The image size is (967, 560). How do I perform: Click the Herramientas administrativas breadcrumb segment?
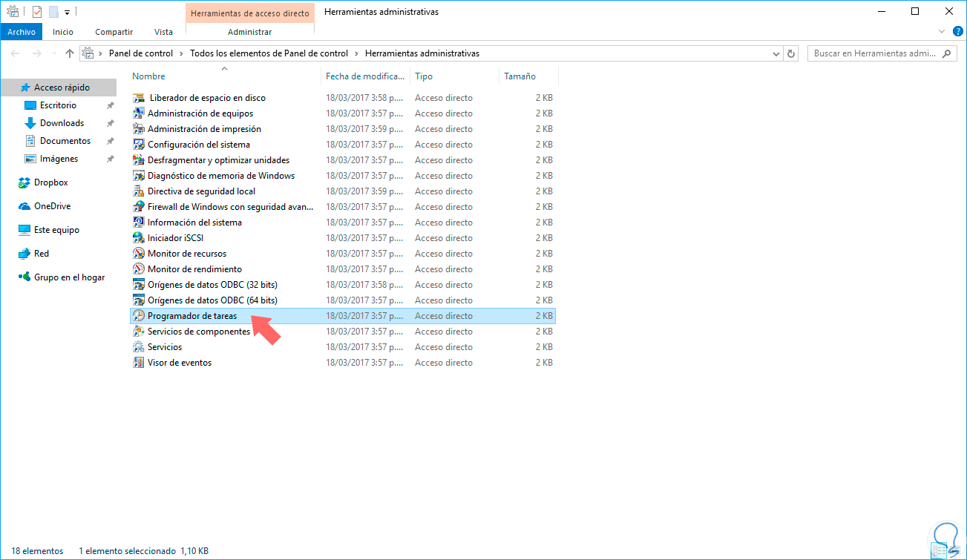pyautogui.click(x=422, y=53)
